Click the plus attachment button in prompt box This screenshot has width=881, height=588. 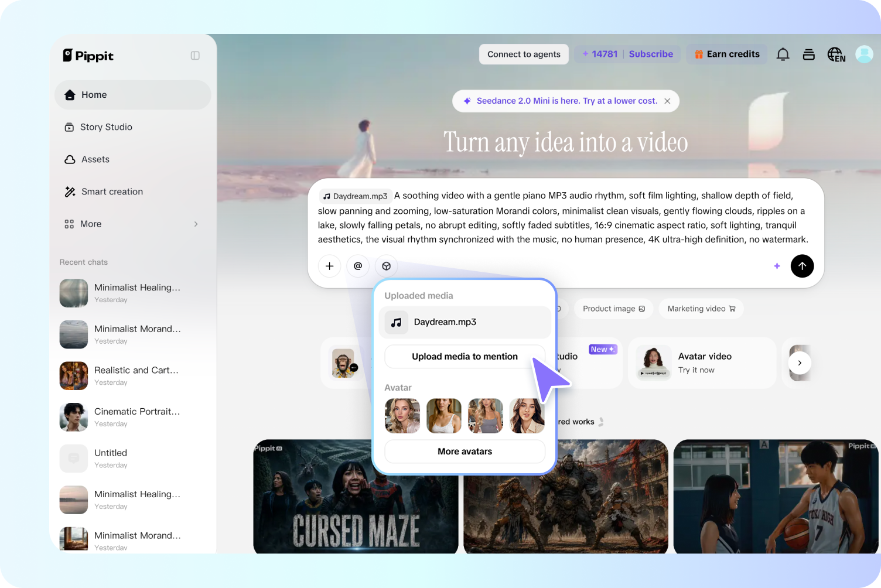click(x=329, y=266)
